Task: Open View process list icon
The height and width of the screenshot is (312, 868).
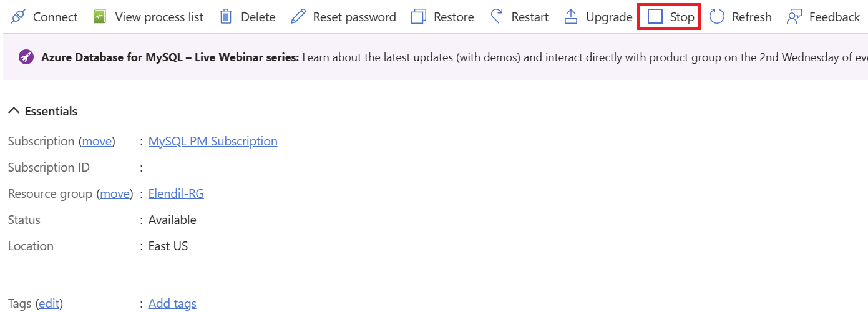Action: click(100, 17)
